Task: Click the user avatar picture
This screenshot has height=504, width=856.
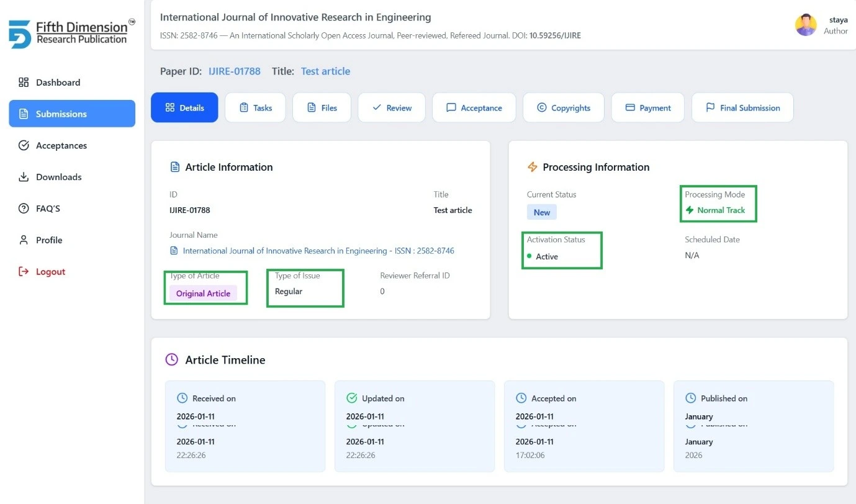Action: 806,25
